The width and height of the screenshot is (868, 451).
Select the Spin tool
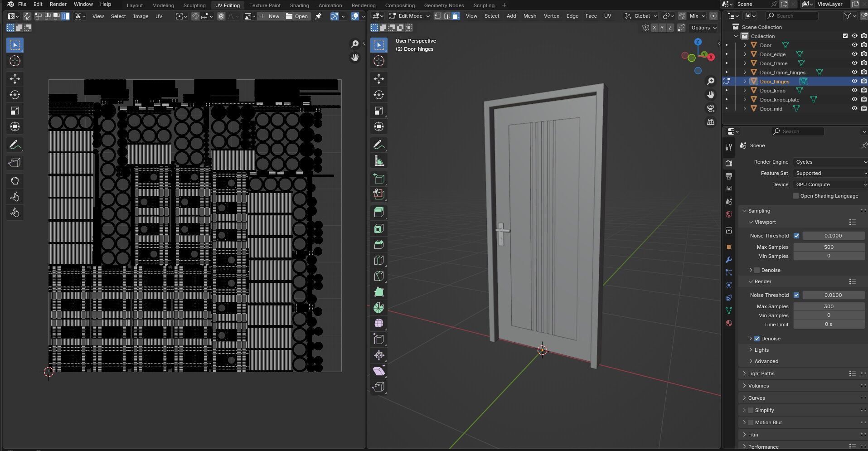(379, 308)
